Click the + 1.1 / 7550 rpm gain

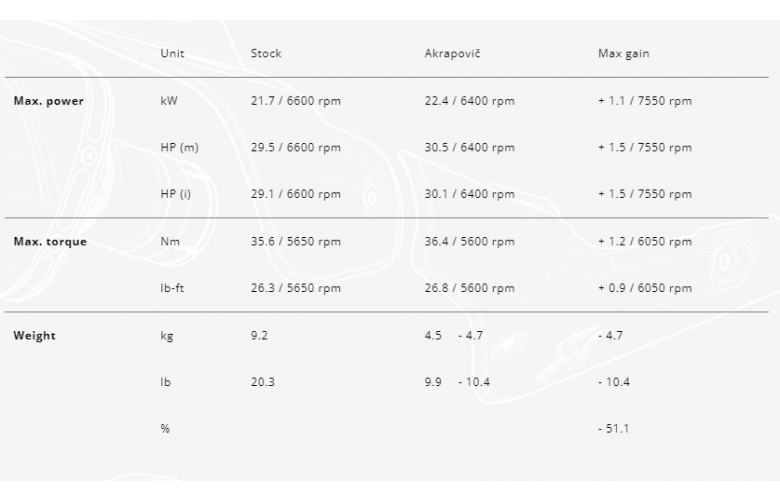644,101
